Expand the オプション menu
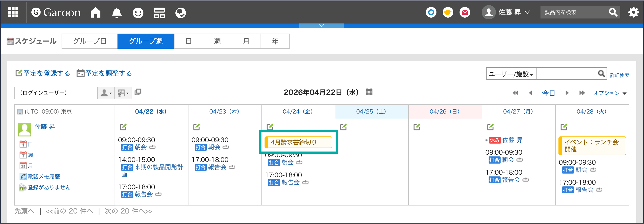The image size is (644, 224). click(610, 93)
